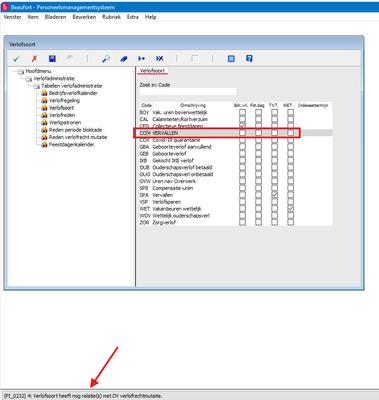This screenshot has width=379, height=400.
Task: Open Reden periode blokkade tree item
Action: [x=75, y=130]
